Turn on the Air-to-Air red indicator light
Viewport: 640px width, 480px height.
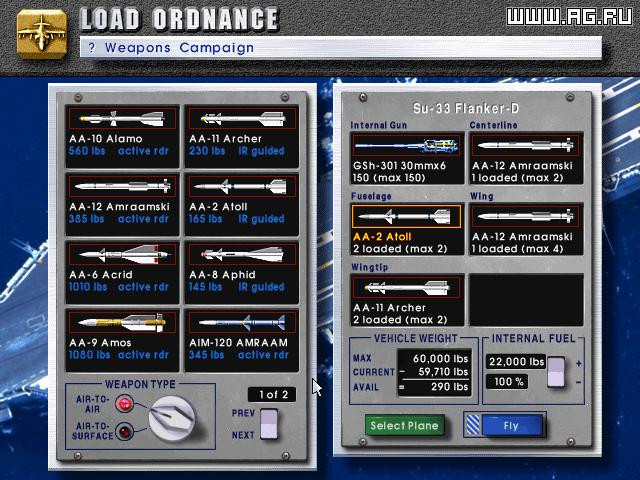tap(124, 404)
